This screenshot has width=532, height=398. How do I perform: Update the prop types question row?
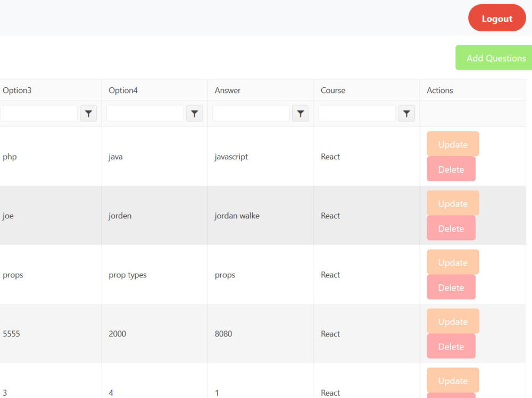pyautogui.click(x=453, y=262)
